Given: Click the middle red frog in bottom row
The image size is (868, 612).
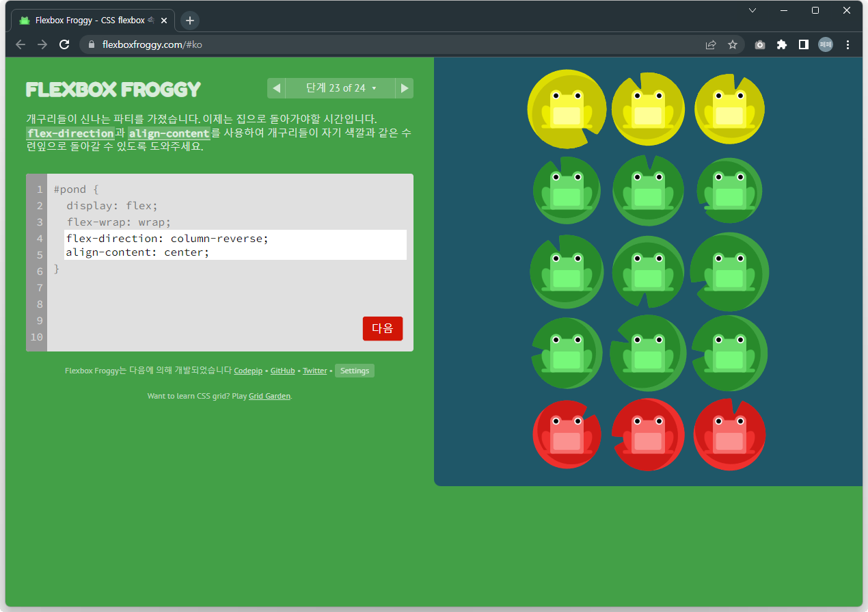Looking at the screenshot, I should click(648, 436).
